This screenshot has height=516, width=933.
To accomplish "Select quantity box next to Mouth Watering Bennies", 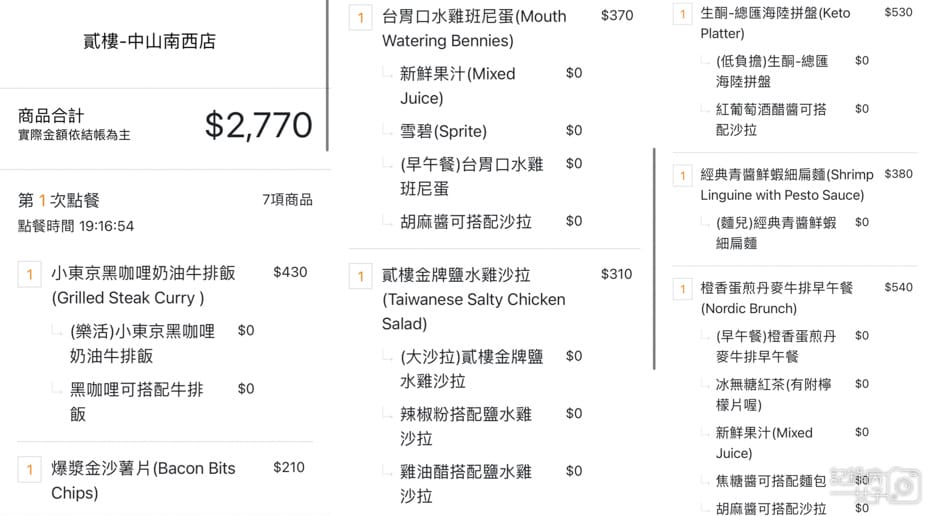I will (x=360, y=17).
